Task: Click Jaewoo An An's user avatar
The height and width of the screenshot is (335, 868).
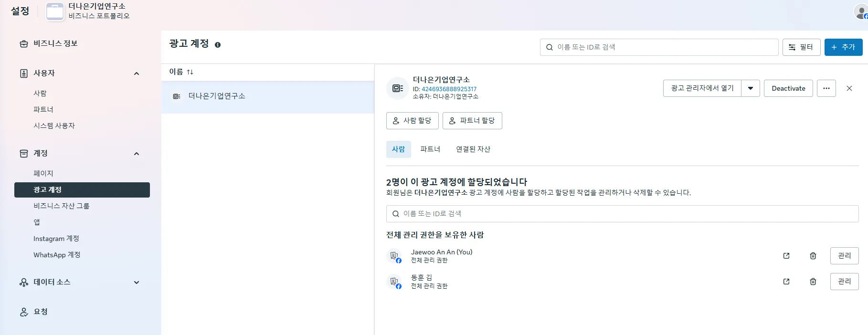Action: click(x=394, y=256)
